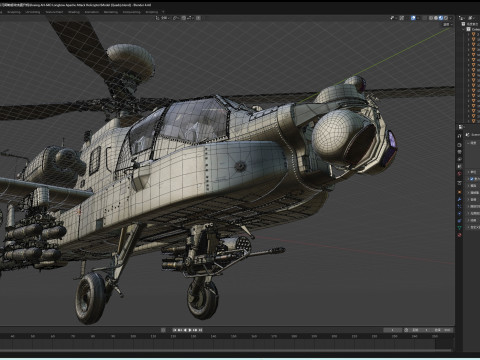Open the outliner filter popover

(x=472, y=18)
